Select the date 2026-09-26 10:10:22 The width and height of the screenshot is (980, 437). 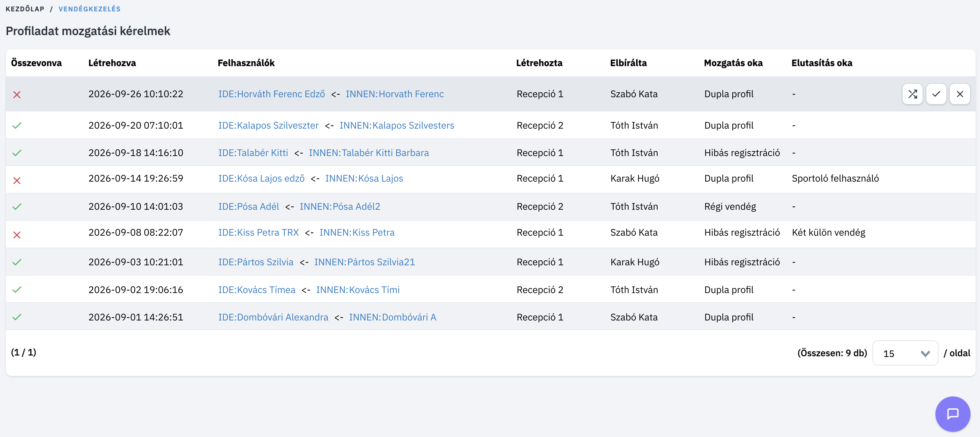(x=136, y=94)
